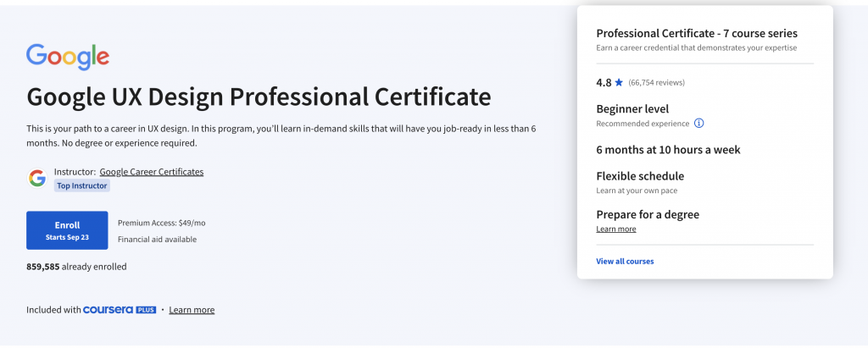Click the Enroll button

pyautogui.click(x=67, y=230)
